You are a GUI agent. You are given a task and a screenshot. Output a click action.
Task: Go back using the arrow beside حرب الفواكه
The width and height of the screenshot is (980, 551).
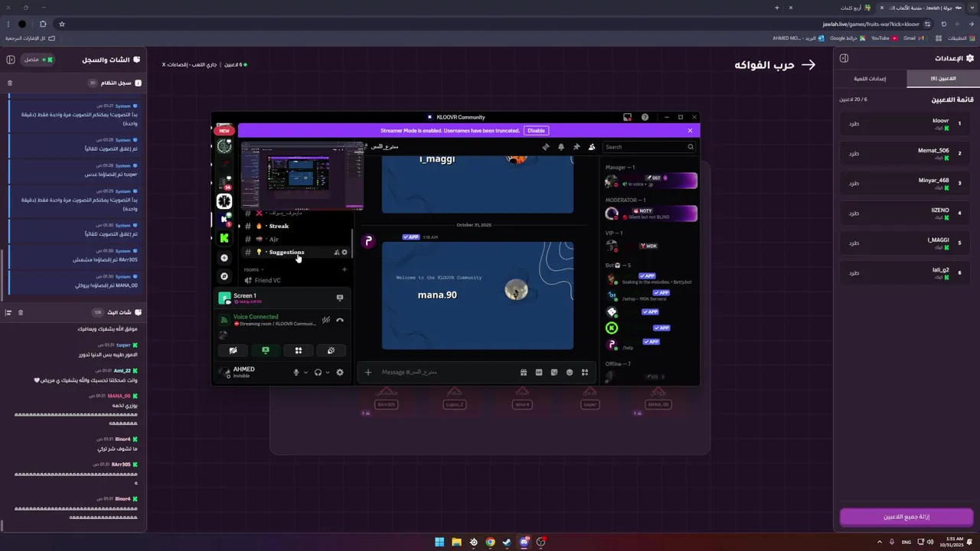(x=808, y=65)
